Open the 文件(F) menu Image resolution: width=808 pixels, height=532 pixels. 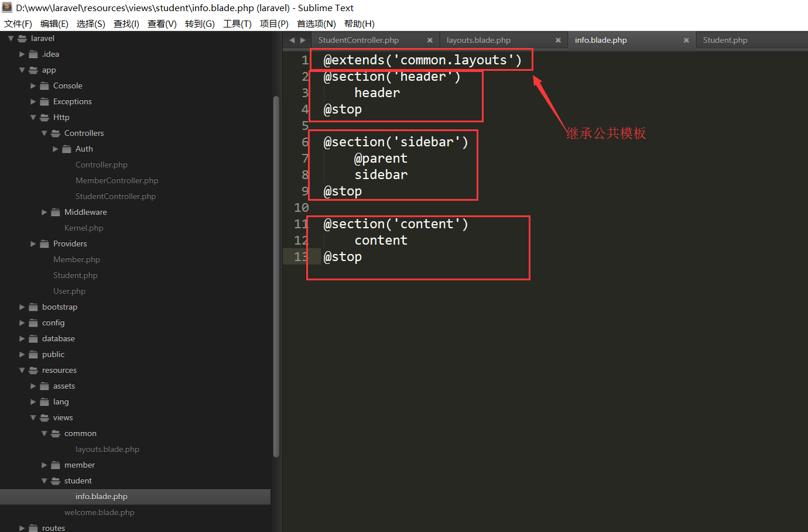[x=18, y=24]
